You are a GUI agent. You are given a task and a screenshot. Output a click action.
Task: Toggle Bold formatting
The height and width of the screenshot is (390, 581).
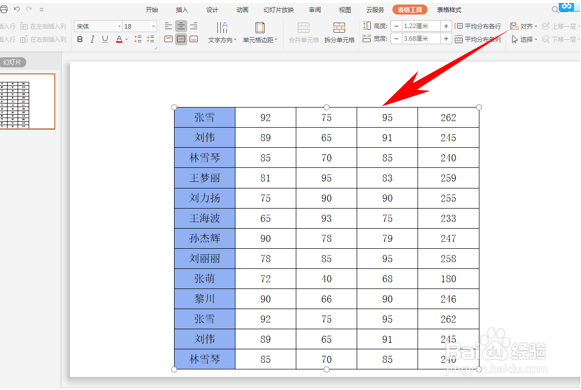coord(80,39)
